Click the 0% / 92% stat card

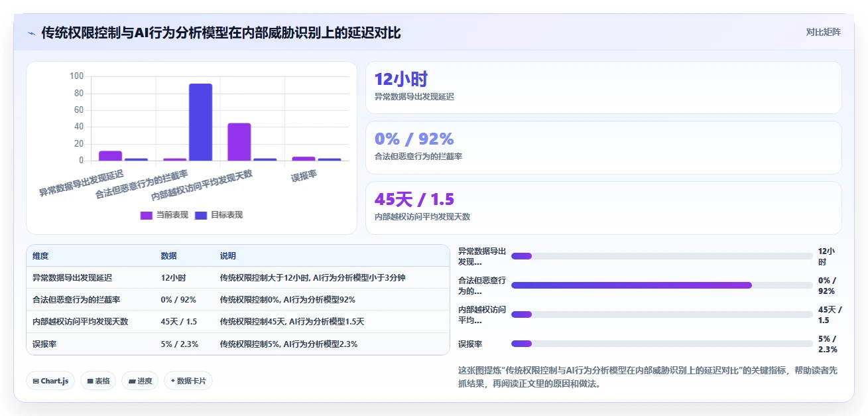603,147
